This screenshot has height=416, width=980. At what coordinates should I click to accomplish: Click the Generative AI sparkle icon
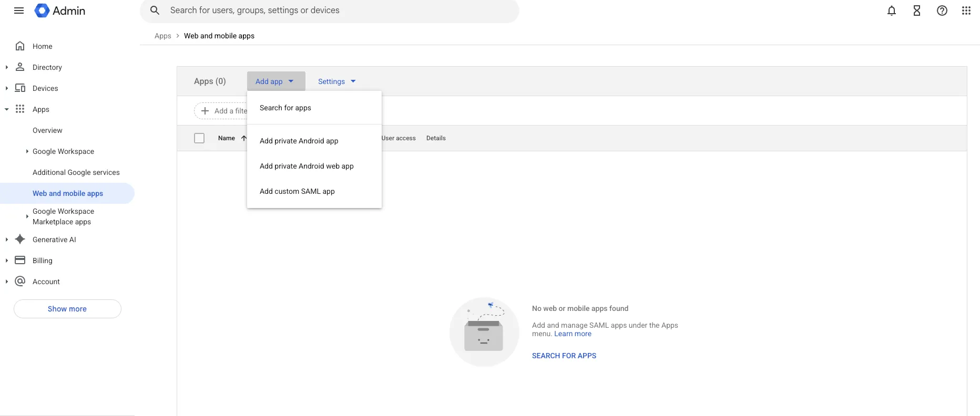click(20, 239)
